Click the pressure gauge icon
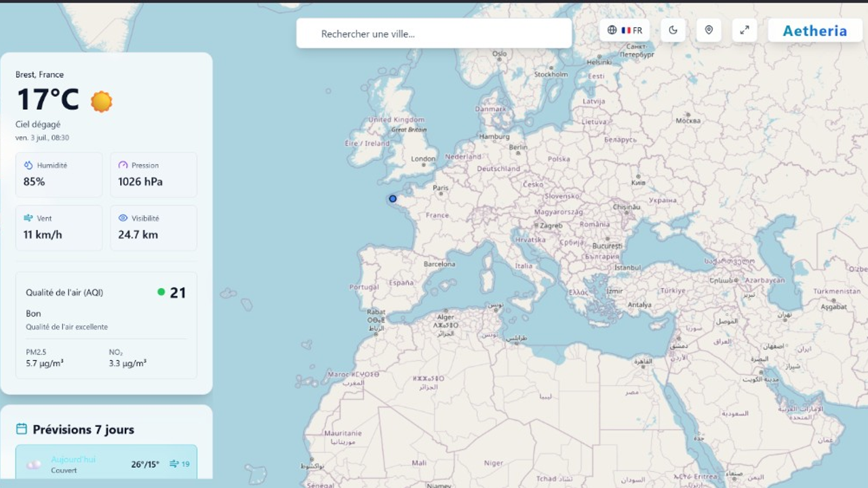 tap(123, 165)
